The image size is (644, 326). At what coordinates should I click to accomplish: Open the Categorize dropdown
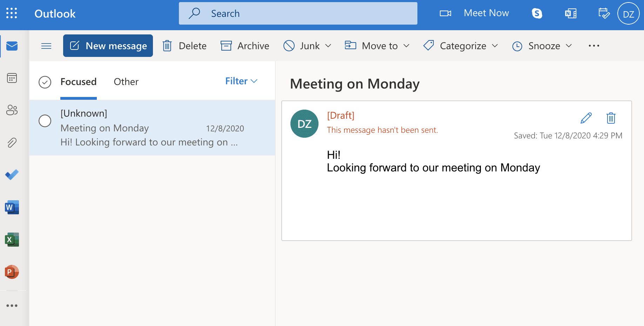(x=461, y=46)
